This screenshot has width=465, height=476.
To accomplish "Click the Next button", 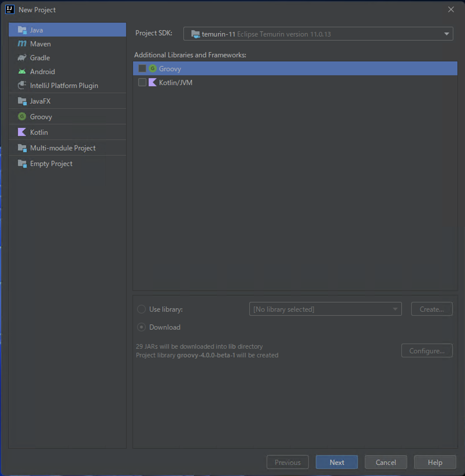I will pyautogui.click(x=337, y=462).
